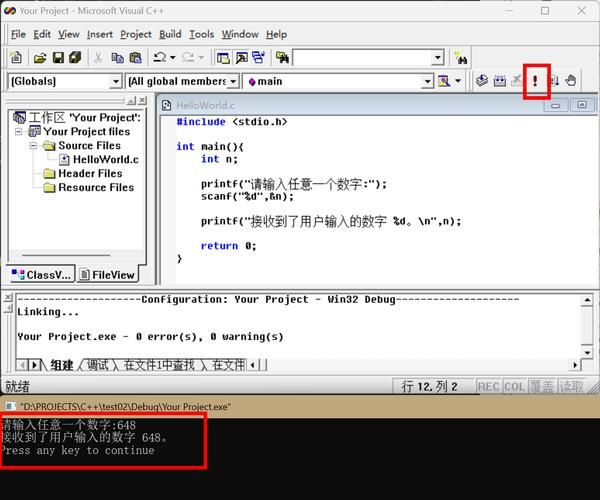Image resolution: width=600 pixels, height=500 pixels.
Task: Click the Open file toolbar icon
Action: [40, 58]
